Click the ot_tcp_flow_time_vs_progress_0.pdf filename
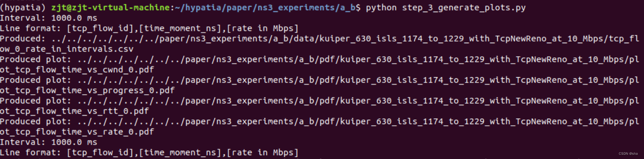The width and height of the screenshot is (644, 159). (87, 90)
